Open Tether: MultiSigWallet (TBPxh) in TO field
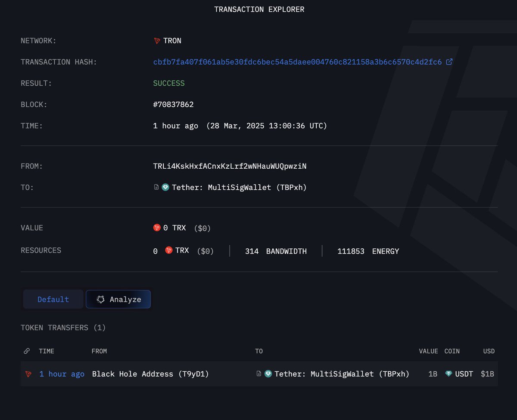This screenshot has height=420, width=517. pyautogui.click(x=239, y=188)
